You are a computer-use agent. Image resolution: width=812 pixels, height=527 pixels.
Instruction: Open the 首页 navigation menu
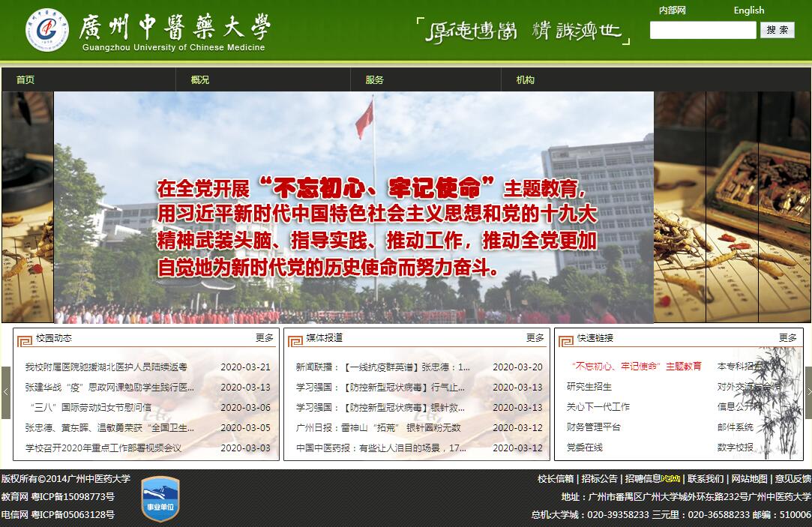point(25,80)
